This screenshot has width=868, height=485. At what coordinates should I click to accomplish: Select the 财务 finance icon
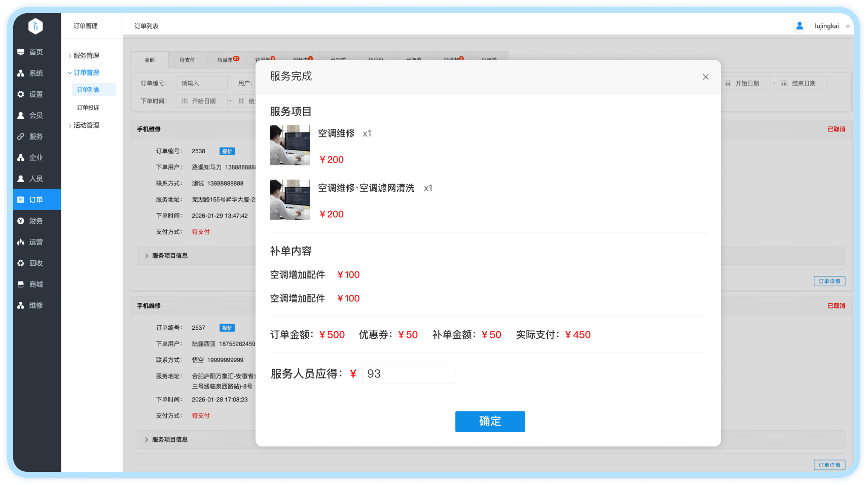[21, 221]
